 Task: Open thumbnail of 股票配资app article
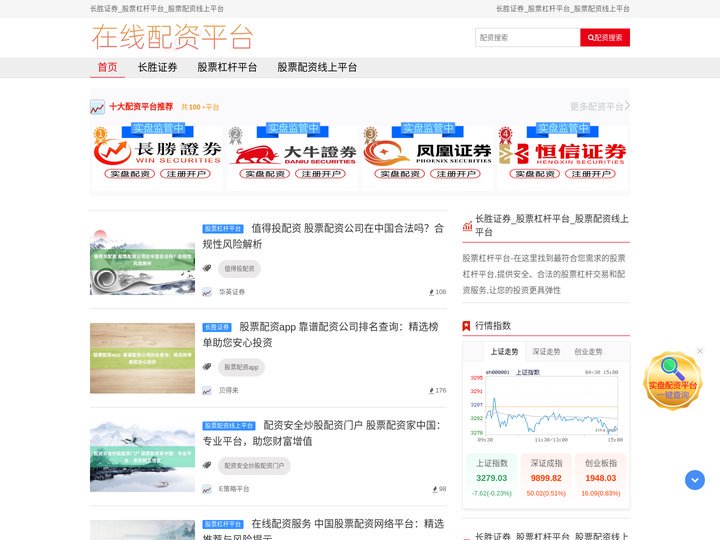142,358
